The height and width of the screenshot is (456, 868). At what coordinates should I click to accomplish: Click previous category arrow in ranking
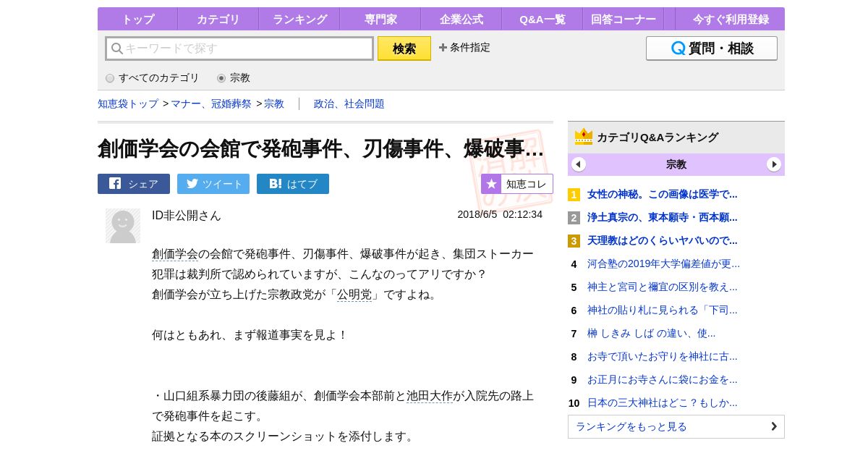point(579,164)
